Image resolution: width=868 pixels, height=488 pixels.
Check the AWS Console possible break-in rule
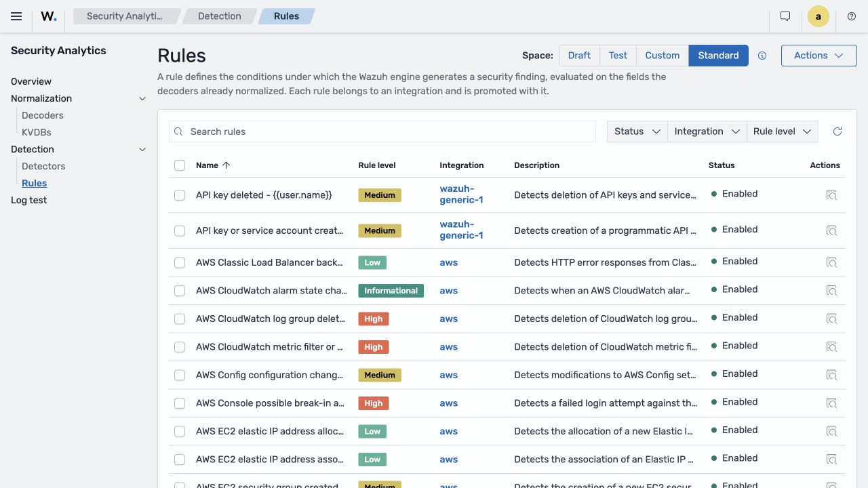click(x=180, y=403)
